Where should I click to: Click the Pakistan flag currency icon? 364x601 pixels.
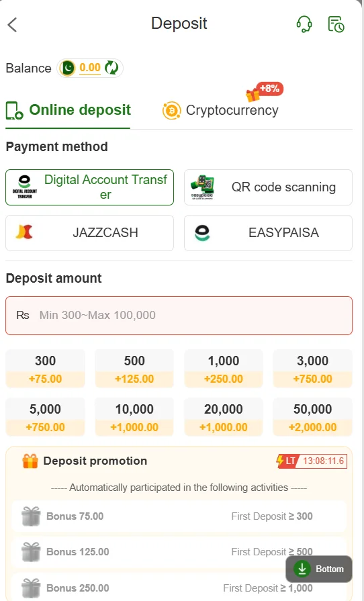coord(67,68)
